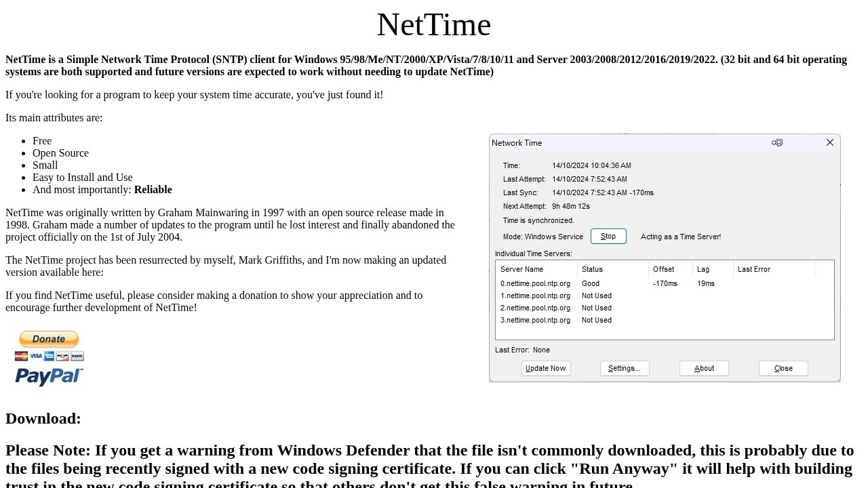
Task: Click the pin/dock icon in Network Time title bar
Action: point(777,142)
